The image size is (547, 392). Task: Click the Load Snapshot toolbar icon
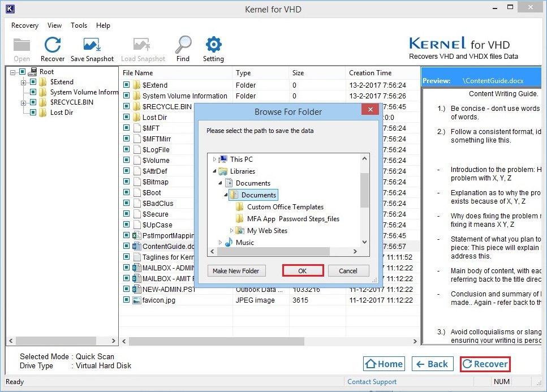pyautogui.click(x=142, y=45)
